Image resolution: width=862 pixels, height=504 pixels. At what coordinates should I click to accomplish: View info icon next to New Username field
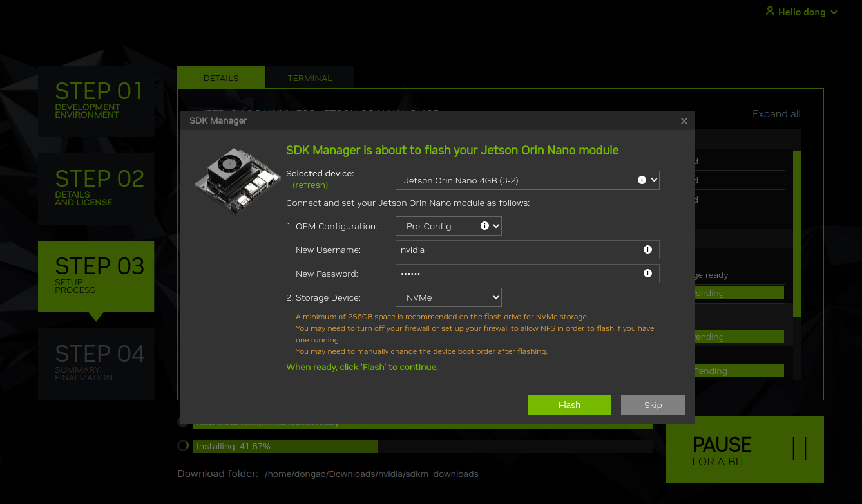coord(647,249)
